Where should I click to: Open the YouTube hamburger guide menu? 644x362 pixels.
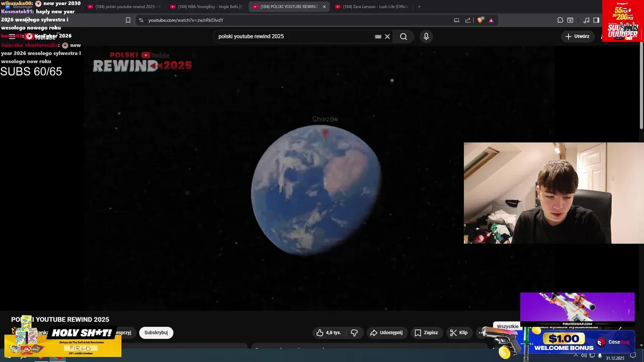(12, 36)
